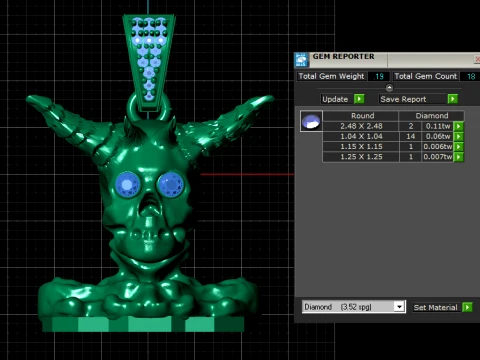
Task: Click the GEM REPORTER title bar
Action: [387, 60]
